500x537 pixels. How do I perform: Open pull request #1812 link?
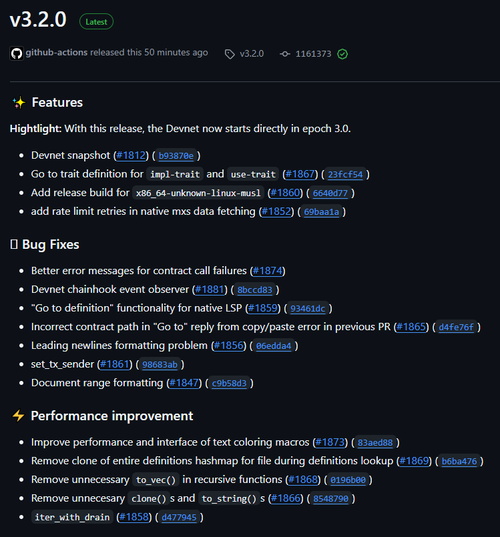point(131,155)
